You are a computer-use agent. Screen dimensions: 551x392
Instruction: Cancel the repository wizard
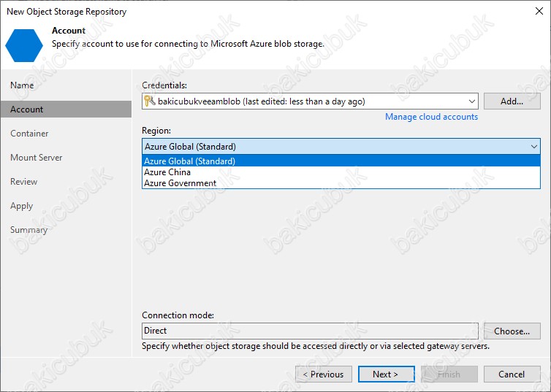click(512, 374)
